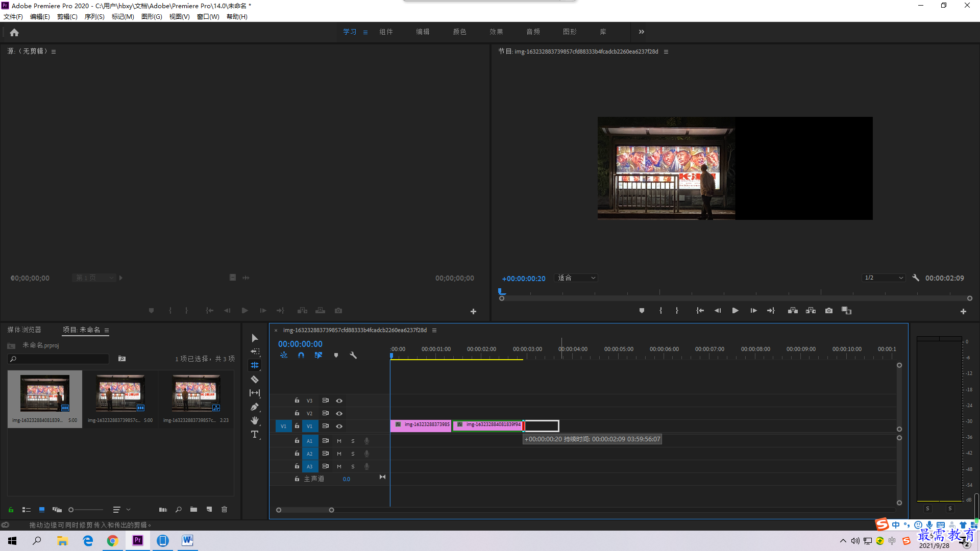
Task: Adjust timeline horizontal zoom bar
Action: pos(305,510)
